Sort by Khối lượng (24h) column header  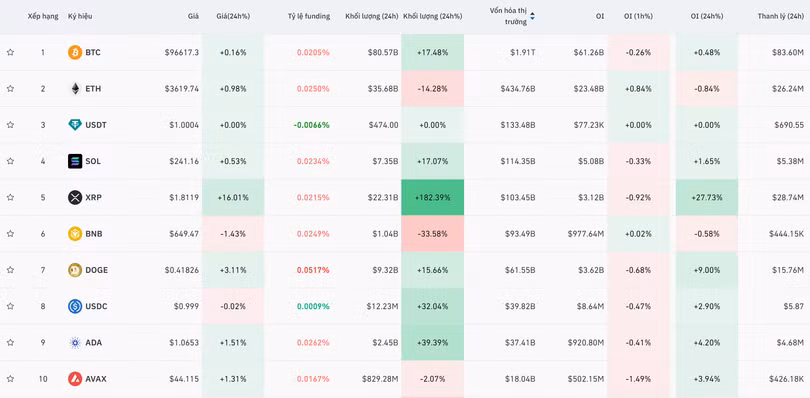372,16
